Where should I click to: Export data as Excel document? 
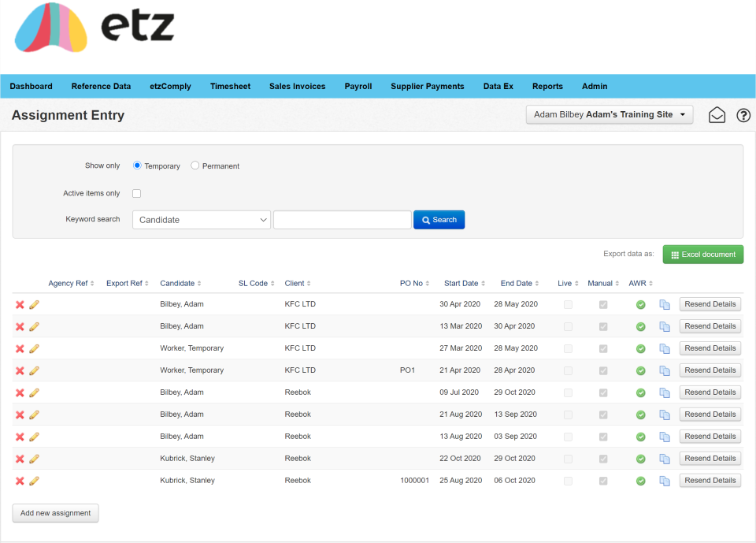point(703,255)
